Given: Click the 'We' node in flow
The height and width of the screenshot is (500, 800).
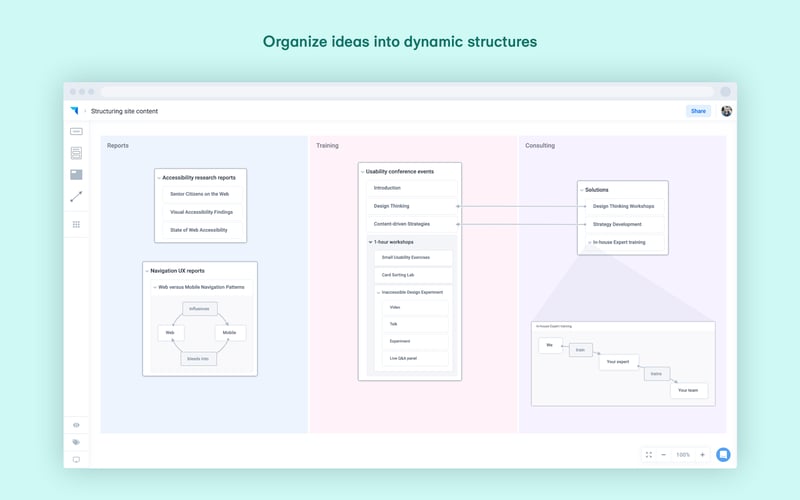Looking at the screenshot, I should [x=550, y=345].
